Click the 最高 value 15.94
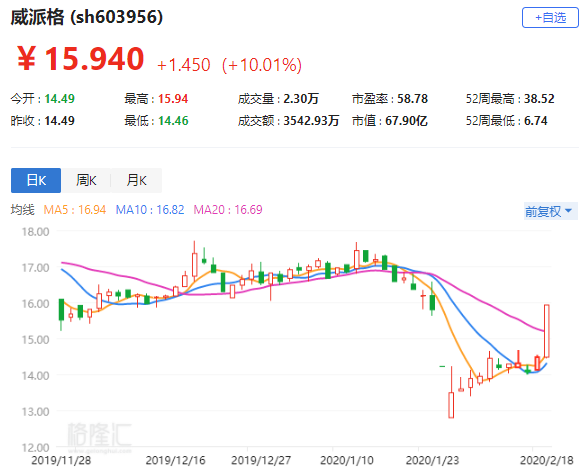The image size is (584, 471). tap(173, 99)
